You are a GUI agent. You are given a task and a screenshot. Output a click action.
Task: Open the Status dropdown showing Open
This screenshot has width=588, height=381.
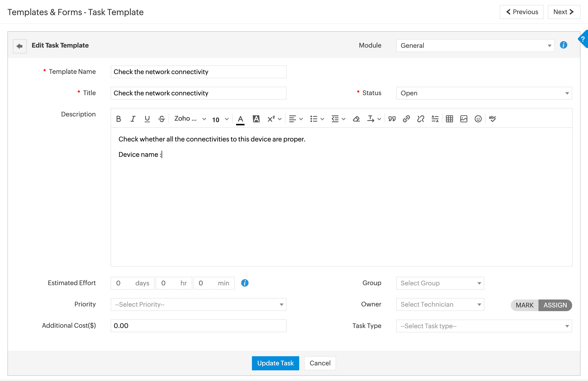pyautogui.click(x=484, y=93)
